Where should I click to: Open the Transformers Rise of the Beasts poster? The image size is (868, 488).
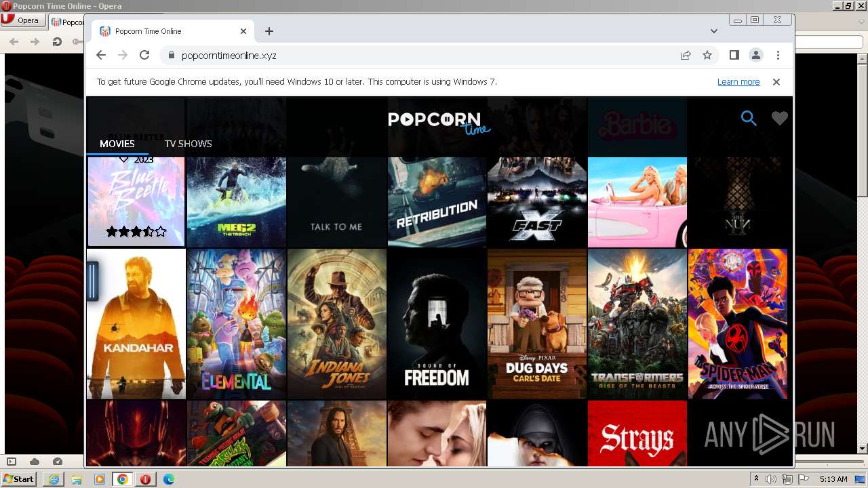637,324
